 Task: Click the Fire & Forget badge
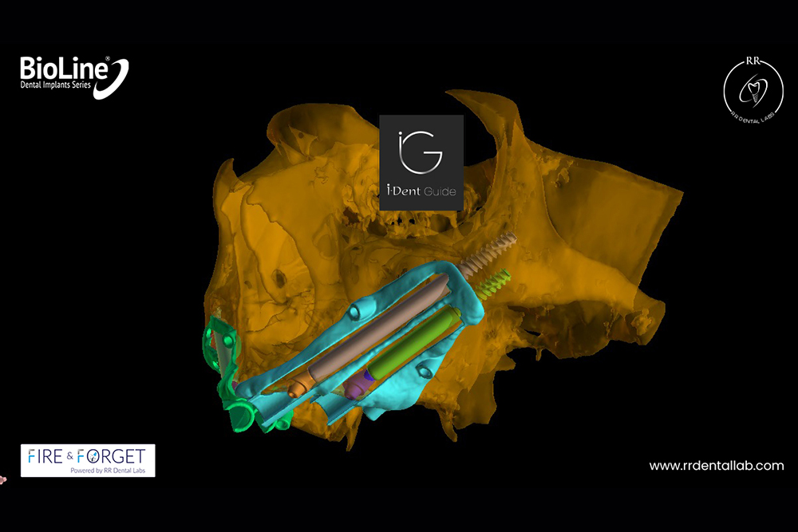coord(88,460)
